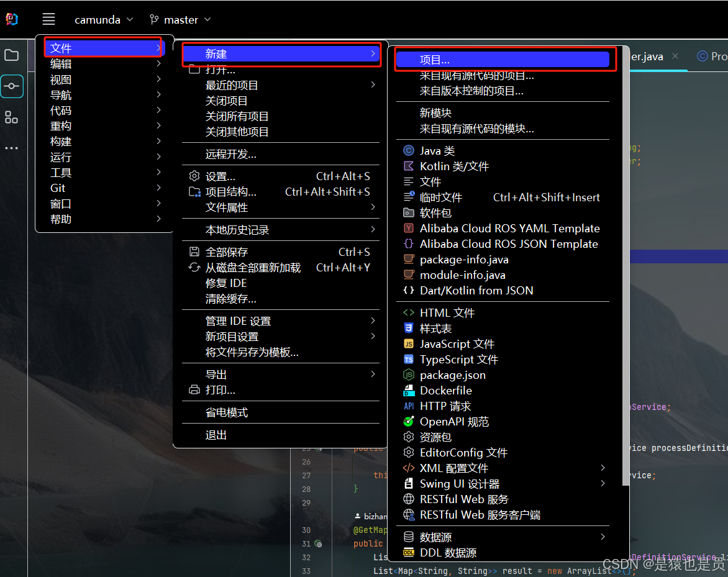This screenshot has width=728, height=577.
Task: Select 项目结构... entry
Action: coord(280,192)
